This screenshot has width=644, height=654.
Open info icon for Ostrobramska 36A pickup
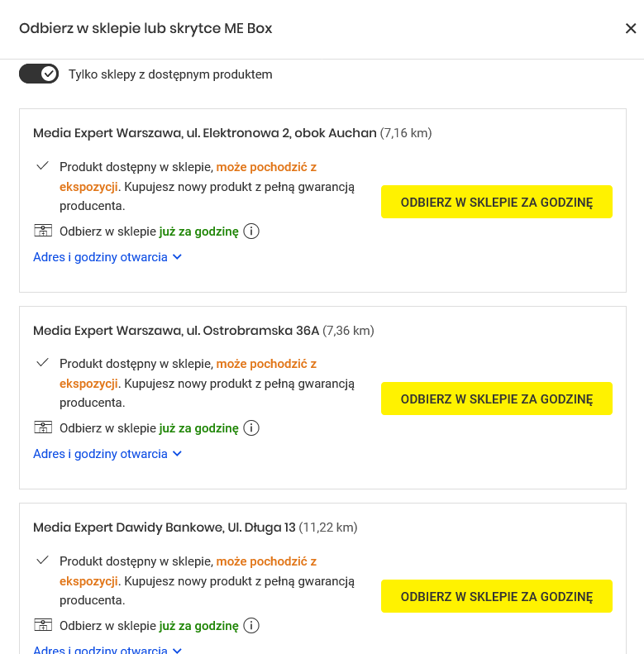coord(251,428)
